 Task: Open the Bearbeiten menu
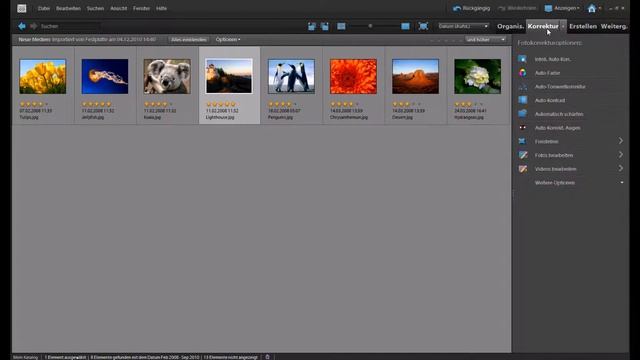68,8
